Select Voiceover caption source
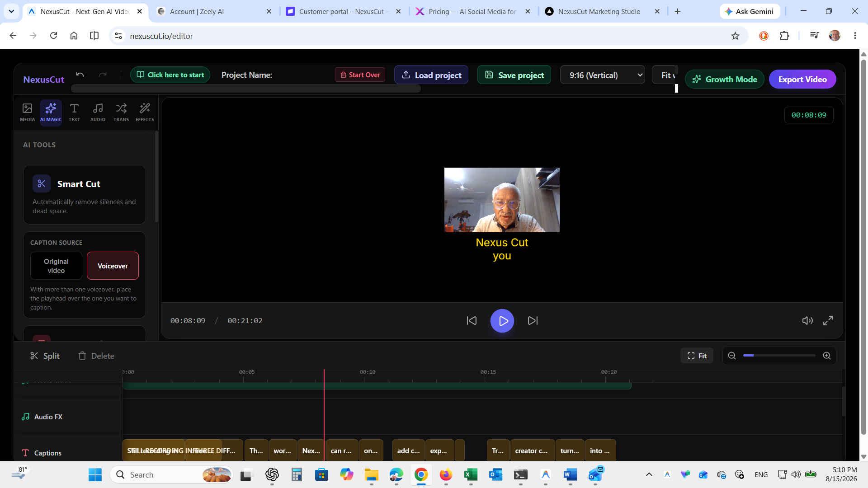 pyautogui.click(x=113, y=266)
